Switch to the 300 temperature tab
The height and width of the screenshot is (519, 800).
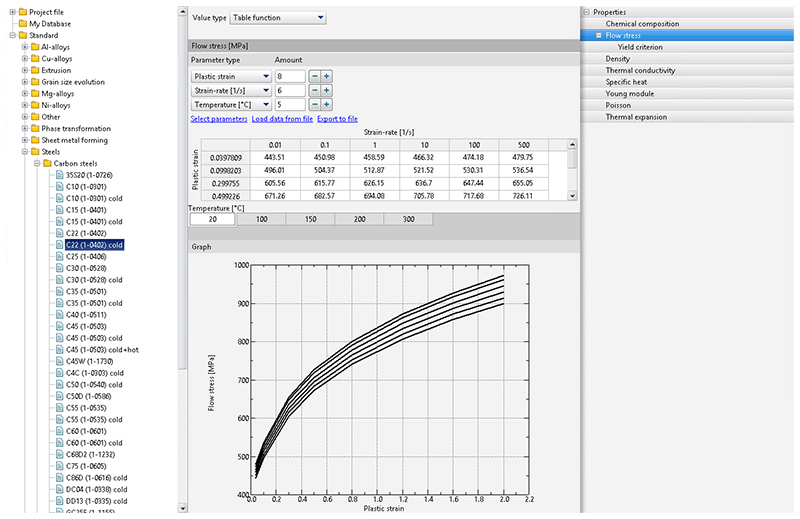click(x=408, y=219)
